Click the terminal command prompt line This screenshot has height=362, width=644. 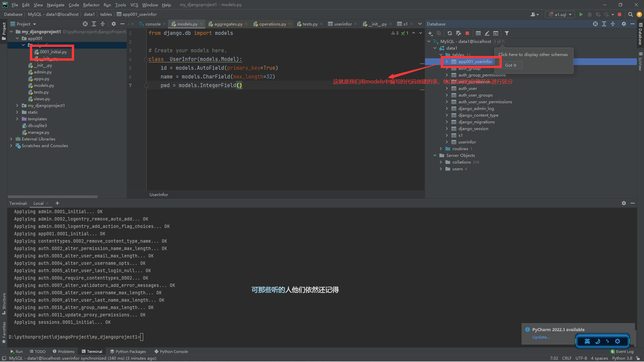(x=76, y=337)
